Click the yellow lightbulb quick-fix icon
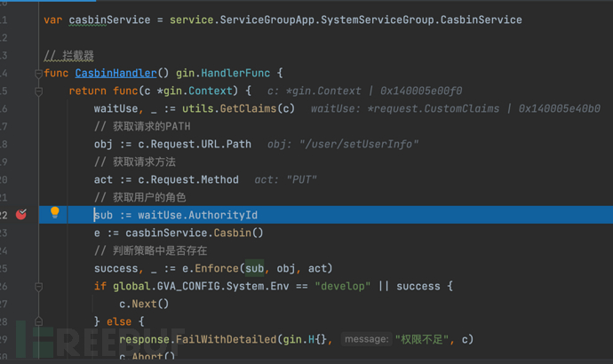Viewport: 613px width, 364px height. click(x=54, y=214)
